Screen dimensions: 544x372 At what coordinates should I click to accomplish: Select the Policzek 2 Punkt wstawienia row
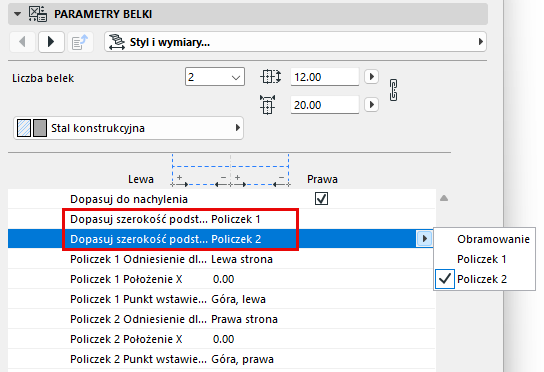click(x=221, y=359)
